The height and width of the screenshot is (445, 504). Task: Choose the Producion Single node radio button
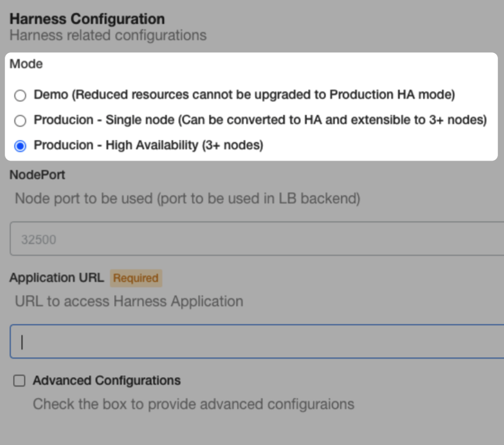(x=20, y=120)
